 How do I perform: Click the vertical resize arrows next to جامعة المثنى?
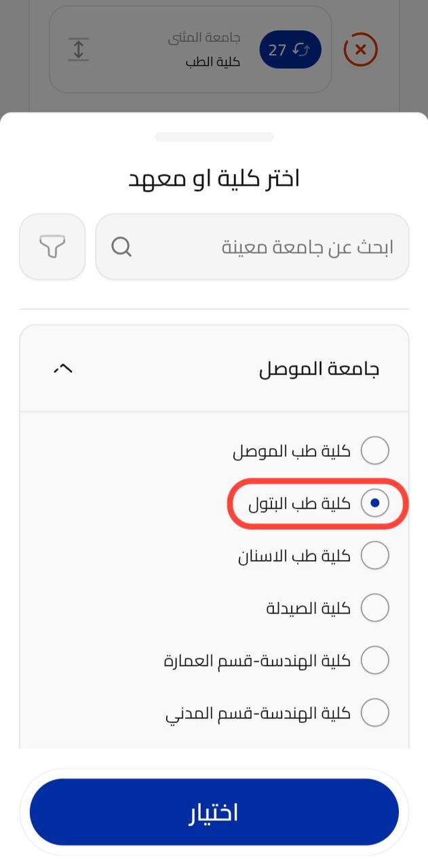[x=78, y=49]
